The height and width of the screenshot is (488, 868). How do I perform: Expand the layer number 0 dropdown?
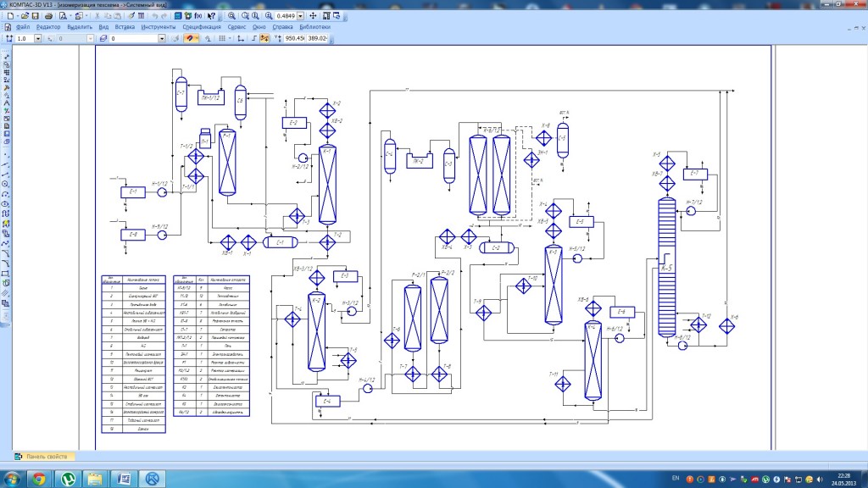(162, 38)
